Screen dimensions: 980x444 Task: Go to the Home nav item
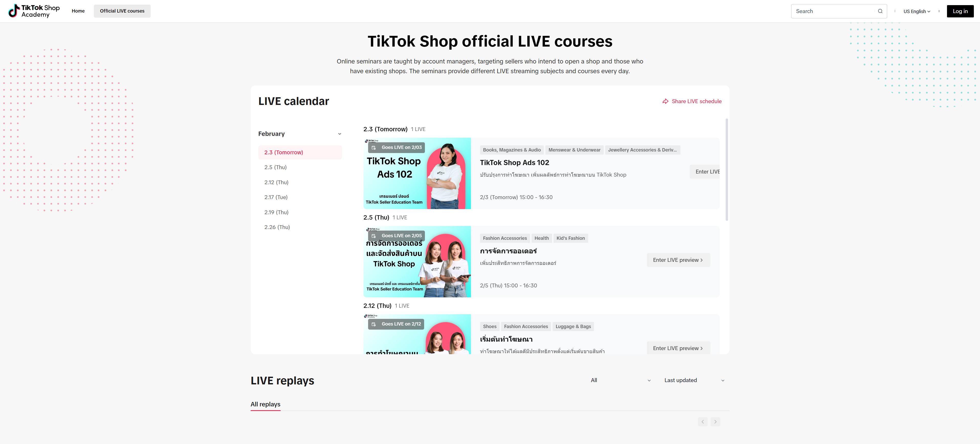tap(78, 11)
